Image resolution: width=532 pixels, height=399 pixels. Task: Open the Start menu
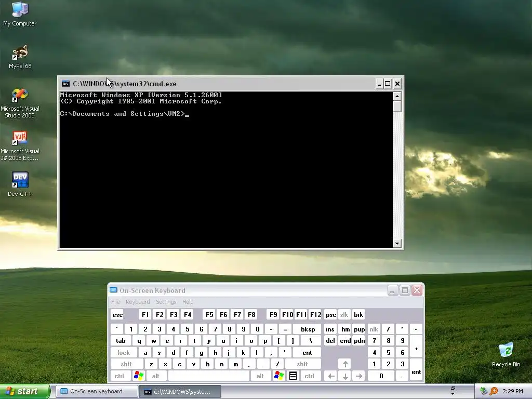(25, 392)
